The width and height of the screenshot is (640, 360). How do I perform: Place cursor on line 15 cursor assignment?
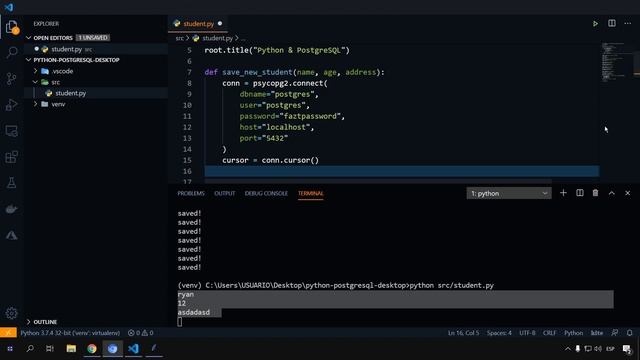click(270, 160)
